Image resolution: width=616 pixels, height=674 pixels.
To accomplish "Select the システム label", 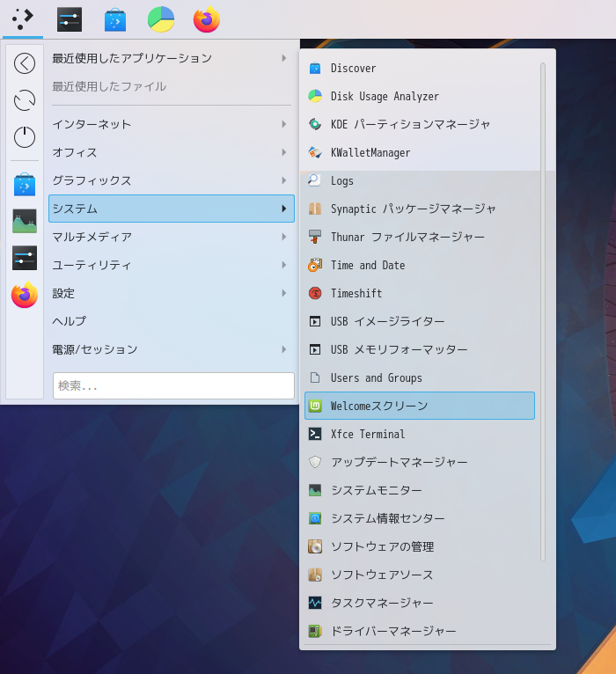I will tap(75, 209).
